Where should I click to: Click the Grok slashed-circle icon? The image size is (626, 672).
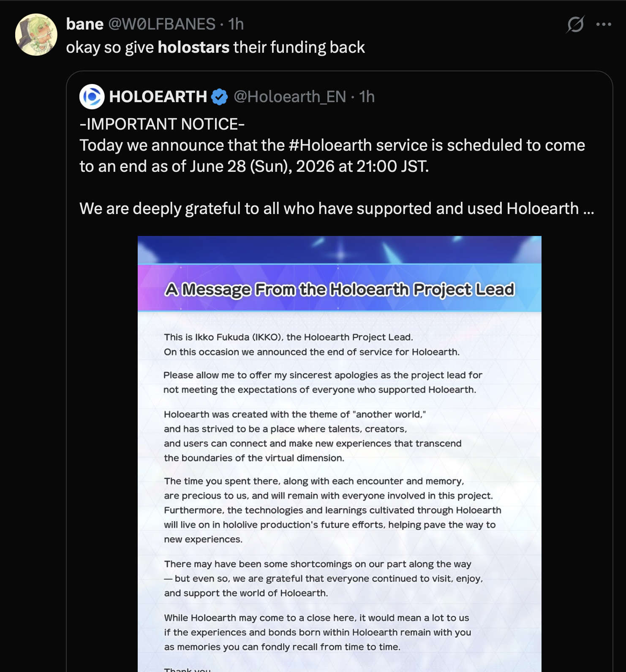(x=575, y=24)
